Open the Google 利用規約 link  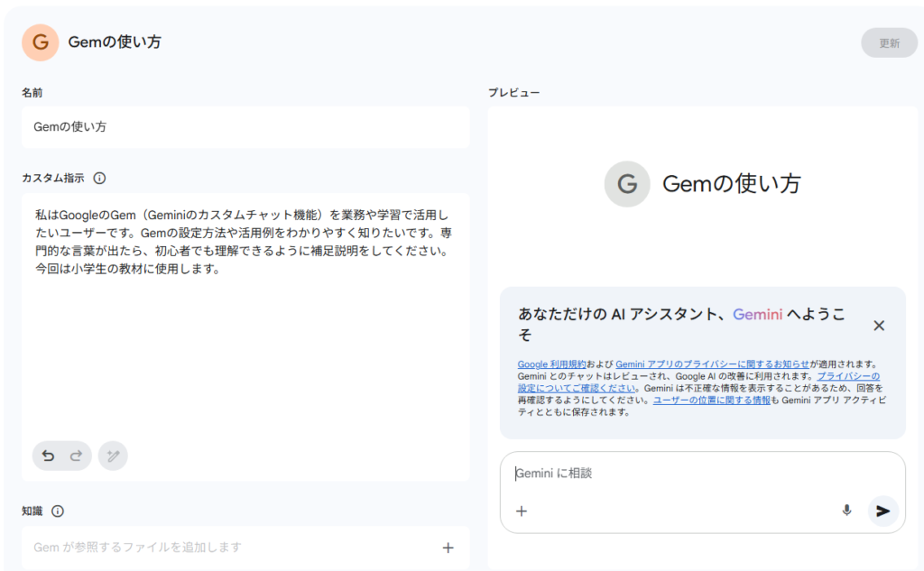[x=552, y=364]
